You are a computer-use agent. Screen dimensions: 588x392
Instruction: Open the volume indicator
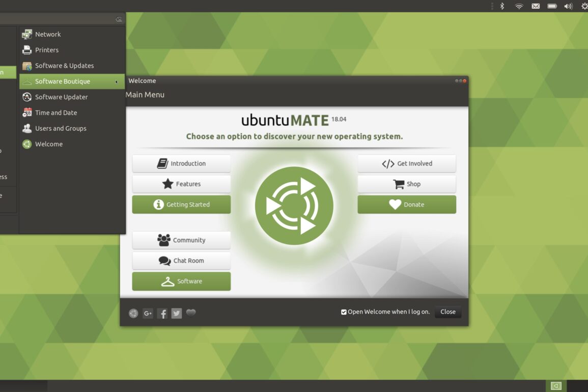point(569,6)
